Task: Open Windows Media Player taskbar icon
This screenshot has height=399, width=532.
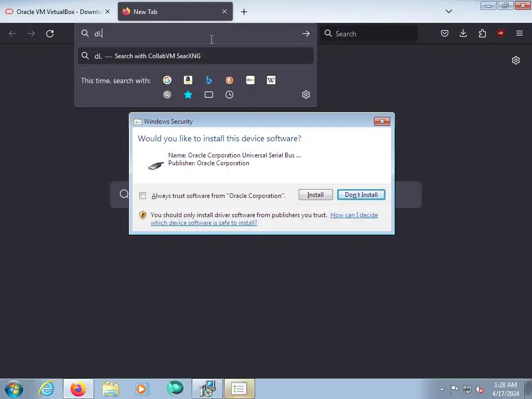Action: (142, 389)
